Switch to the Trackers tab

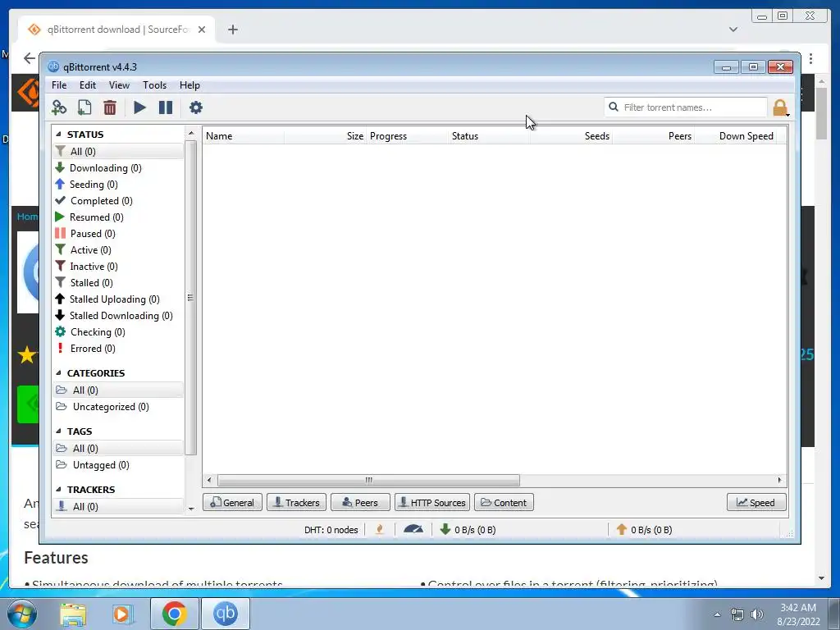296,503
